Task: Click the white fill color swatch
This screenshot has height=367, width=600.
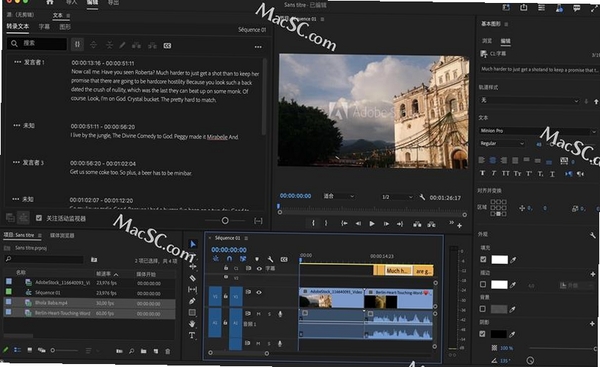Action: tap(499, 260)
